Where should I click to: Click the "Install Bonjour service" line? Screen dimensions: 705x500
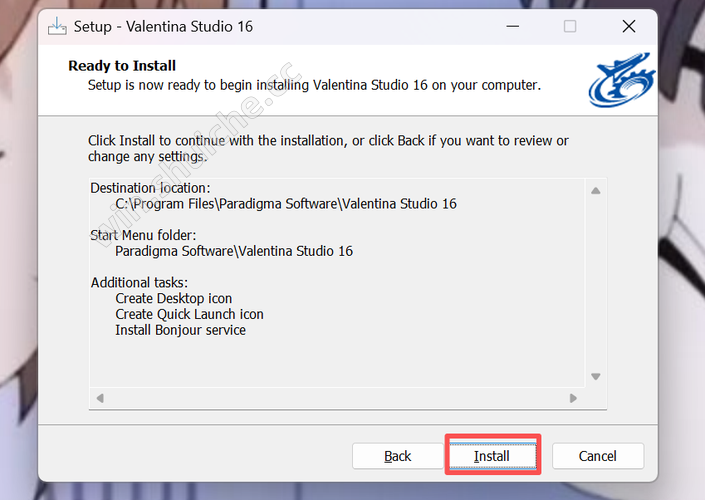(180, 330)
